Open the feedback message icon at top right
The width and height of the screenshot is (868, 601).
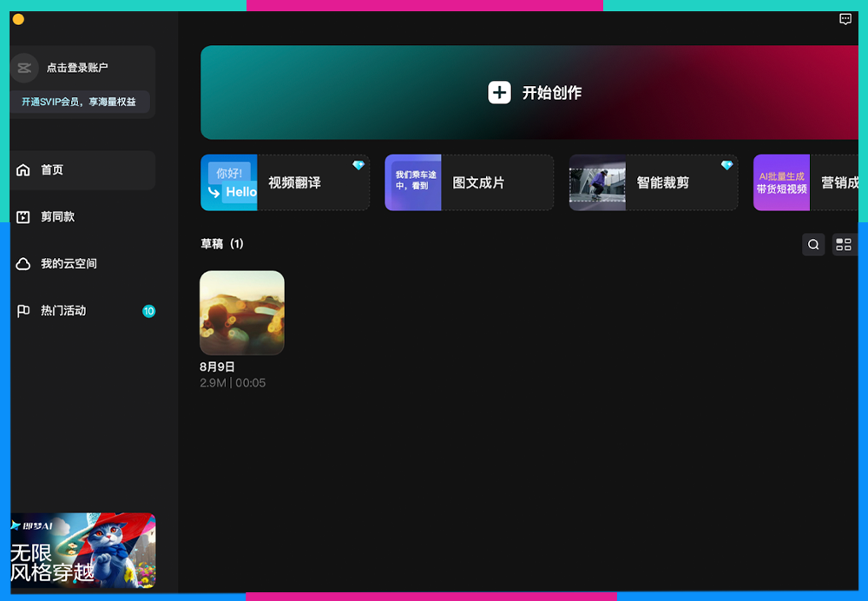[845, 19]
